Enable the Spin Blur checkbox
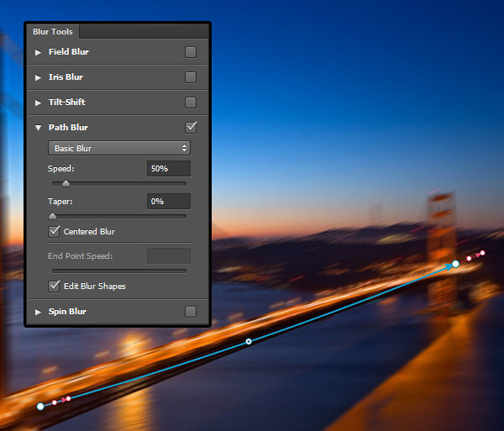This screenshot has height=431, width=504. pos(191,312)
